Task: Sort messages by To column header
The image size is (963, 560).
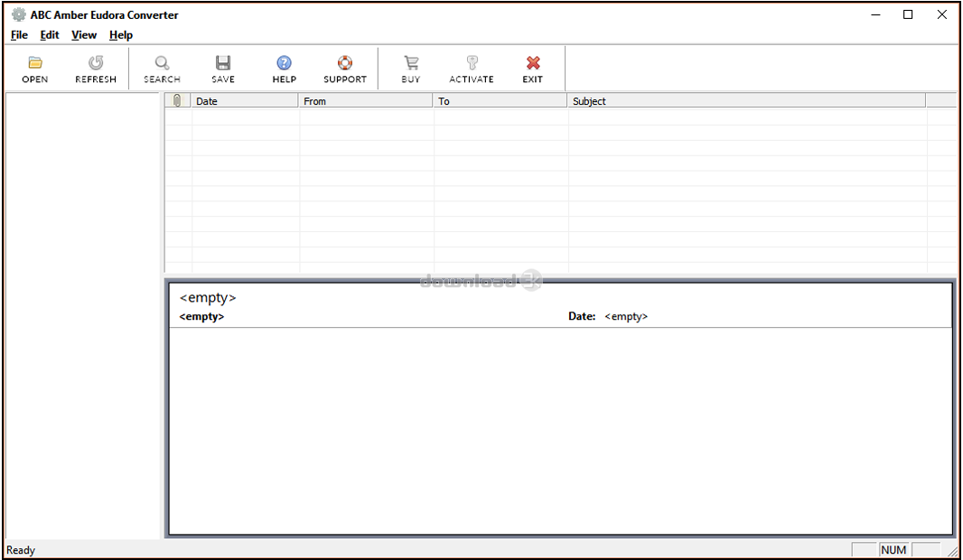Action: pyautogui.click(x=500, y=100)
